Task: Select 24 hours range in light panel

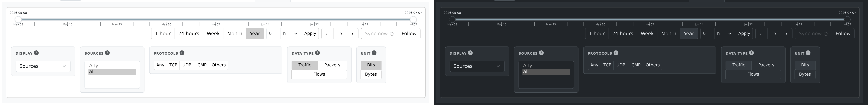Action: pyautogui.click(x=189, y=34)
